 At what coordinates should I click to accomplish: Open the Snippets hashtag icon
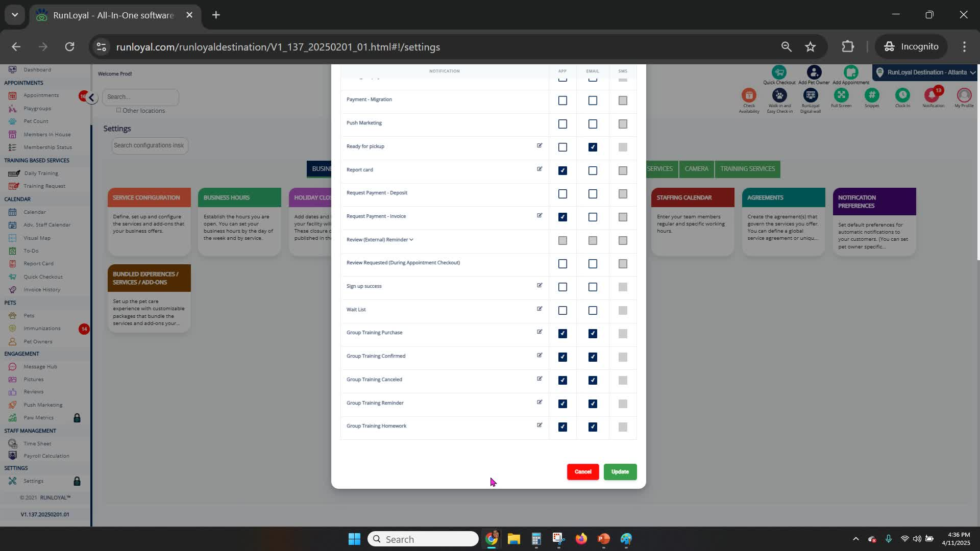(872, 95)
